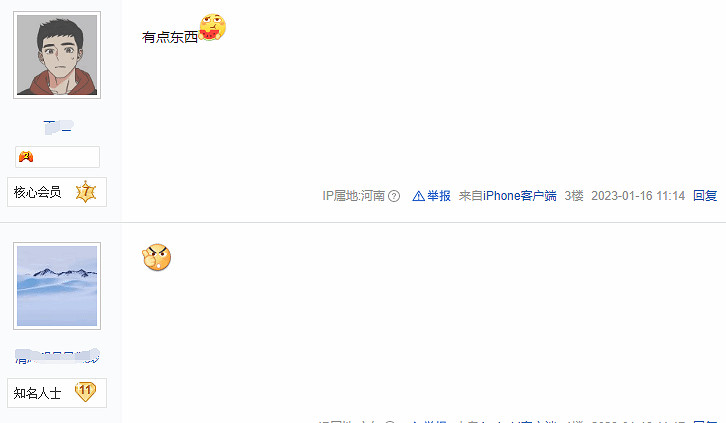Click the orange game controller badge icon
726x423 pixels.
(x=26, y=157)
